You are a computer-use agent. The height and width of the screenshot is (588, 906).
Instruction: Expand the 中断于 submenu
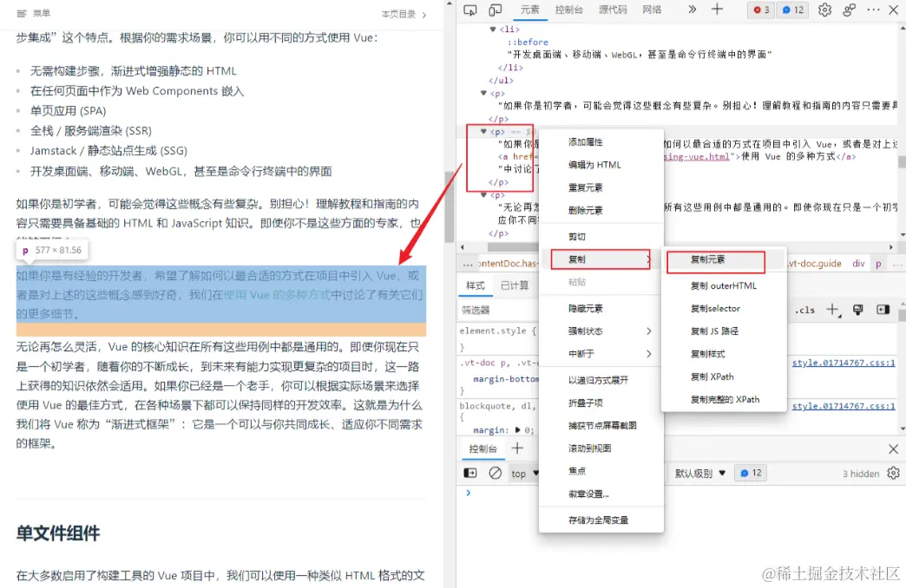coord(601,354)
